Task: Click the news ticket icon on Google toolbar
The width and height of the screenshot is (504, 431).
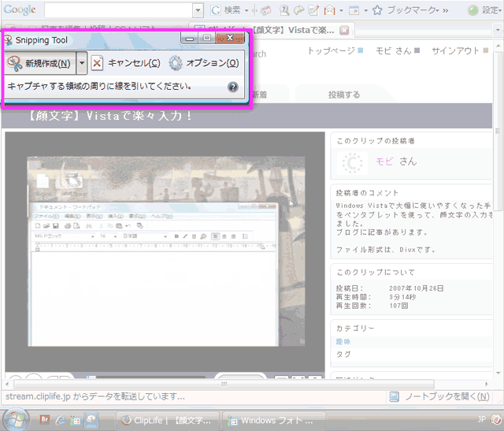Action: pos(266,10)
